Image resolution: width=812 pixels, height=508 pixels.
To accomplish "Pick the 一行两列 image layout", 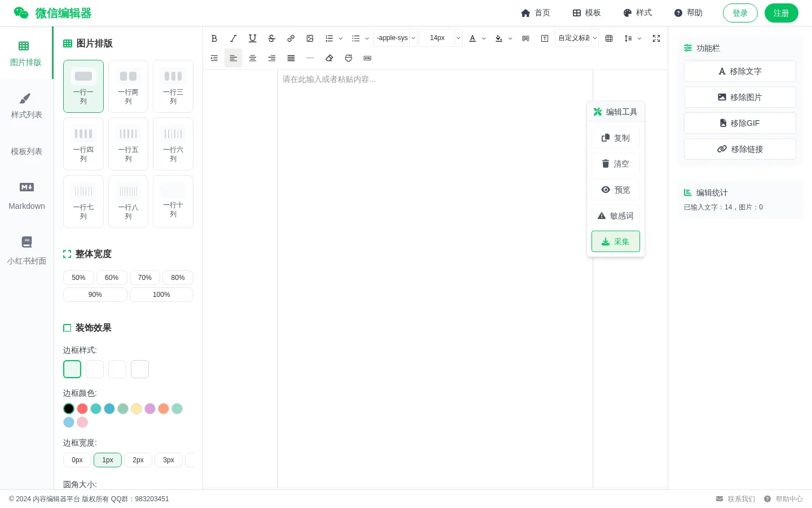I will click(x=128, y=86).
